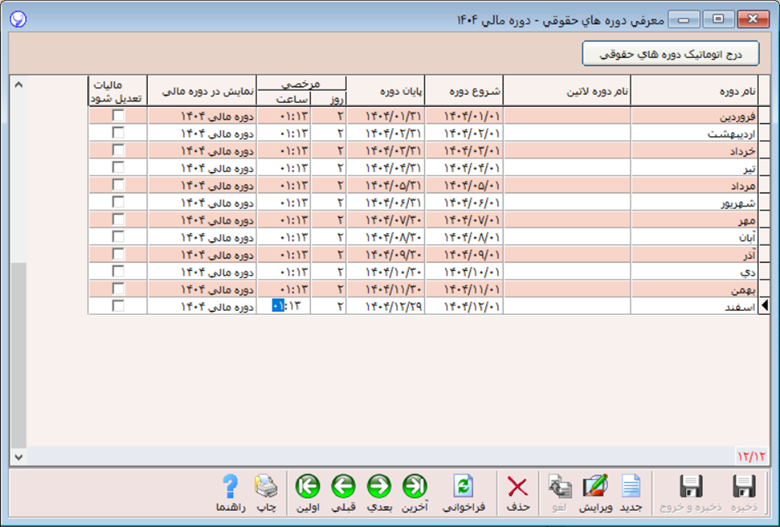
Task: Click the vertical scrollbar down arrow
Action: pos(17,455)
